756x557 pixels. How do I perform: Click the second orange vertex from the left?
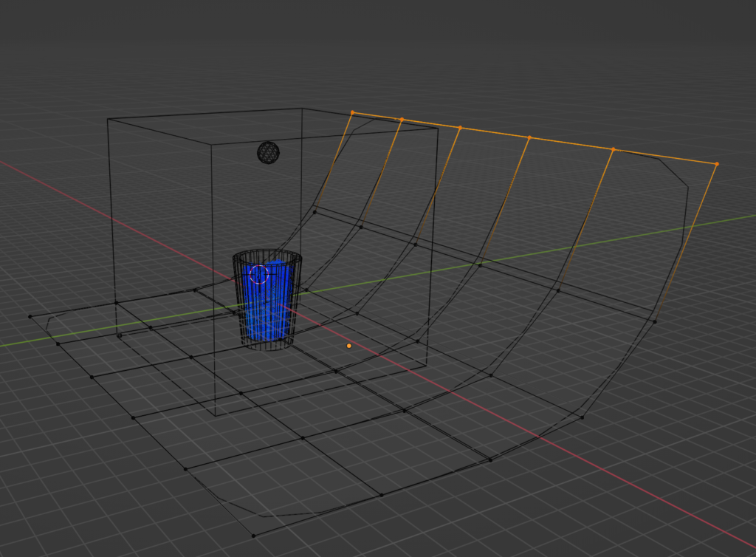point(402,120)
